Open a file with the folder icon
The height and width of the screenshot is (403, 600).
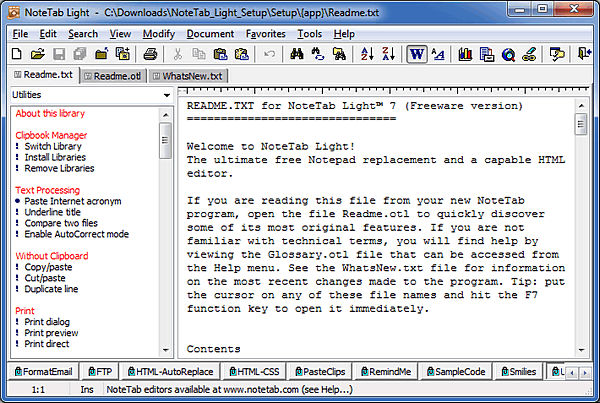click(x=38, y=54)
